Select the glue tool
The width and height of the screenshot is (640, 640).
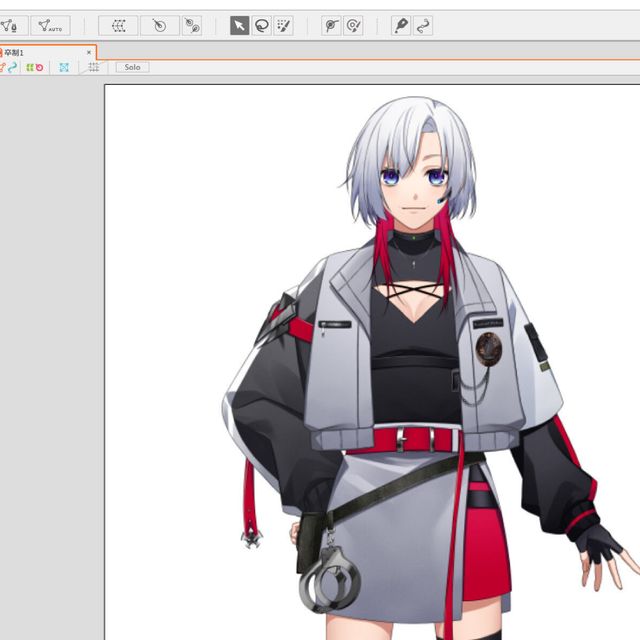pos(331,26)
